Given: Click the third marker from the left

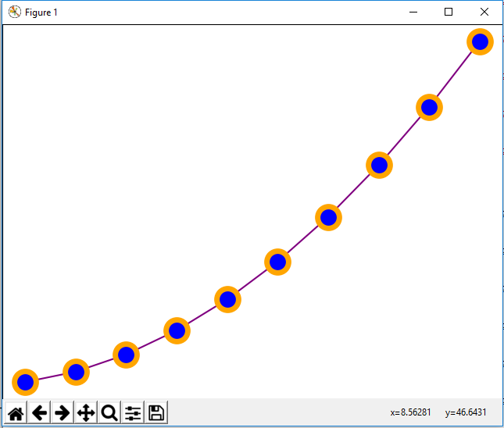Looking at the screenshot, I should tap(126, 355).
